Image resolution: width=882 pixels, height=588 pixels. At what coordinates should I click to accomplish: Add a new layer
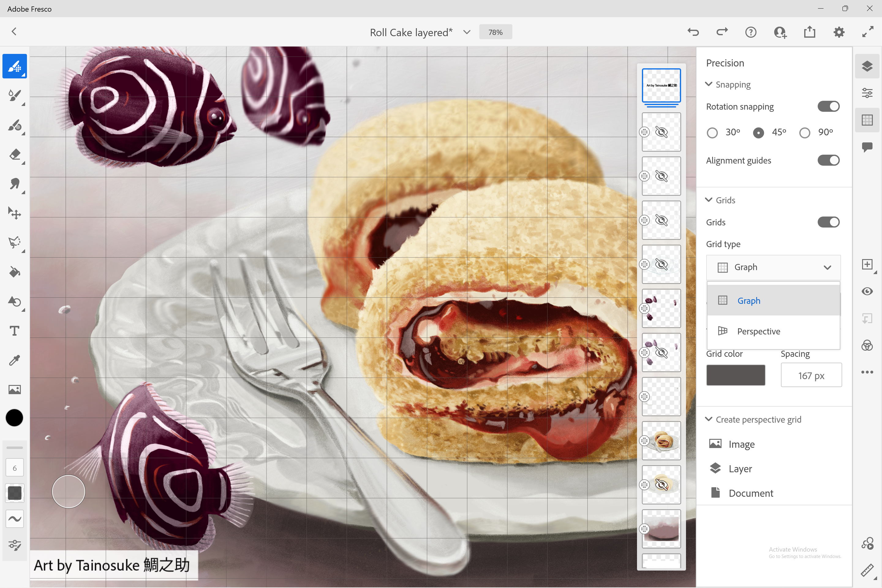click(x=867, y=264)
